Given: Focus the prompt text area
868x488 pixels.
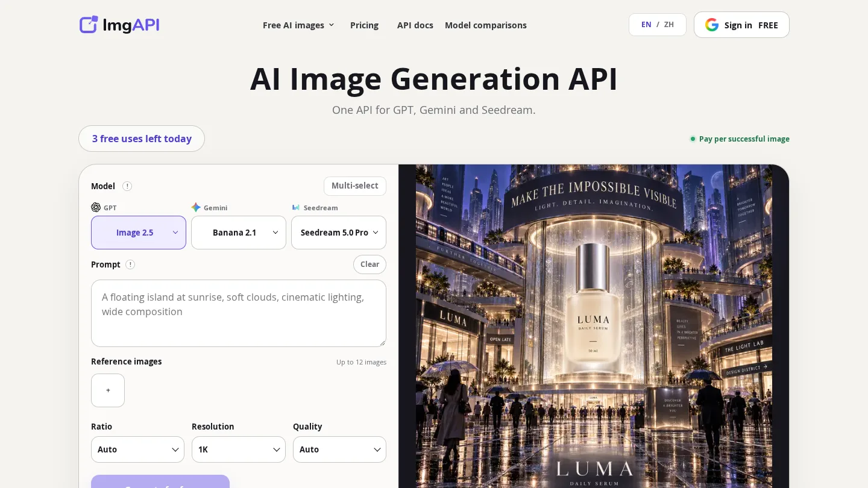Looking at the screenshot, I should point(239,313).
